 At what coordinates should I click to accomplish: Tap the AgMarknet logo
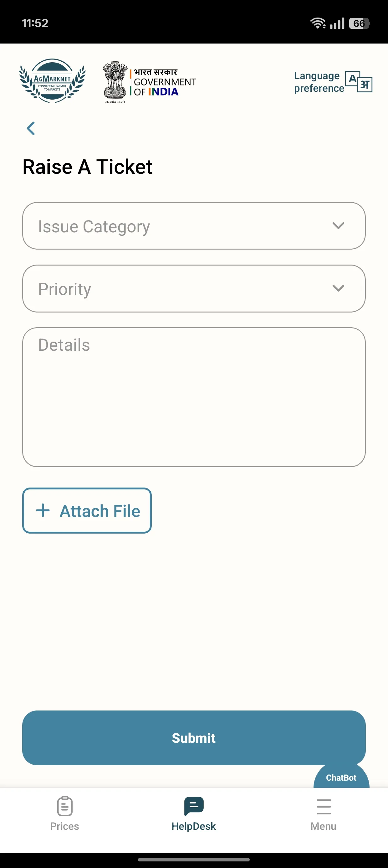(x=52, y=81)
